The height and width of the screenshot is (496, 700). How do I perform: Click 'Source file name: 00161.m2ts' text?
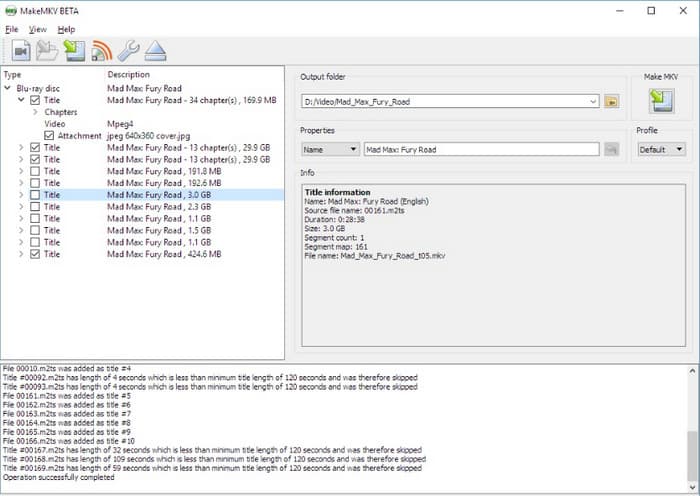coord(354,210)
